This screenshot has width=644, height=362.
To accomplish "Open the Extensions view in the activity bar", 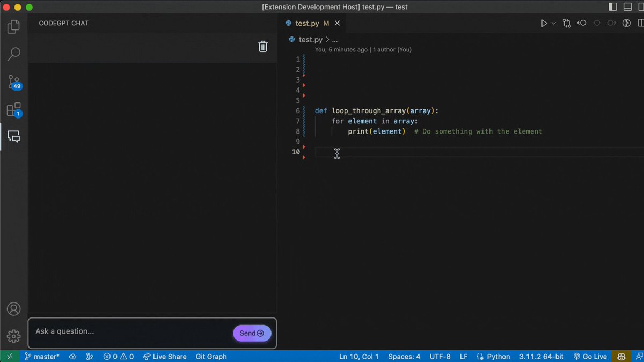I will click(14, 110).
